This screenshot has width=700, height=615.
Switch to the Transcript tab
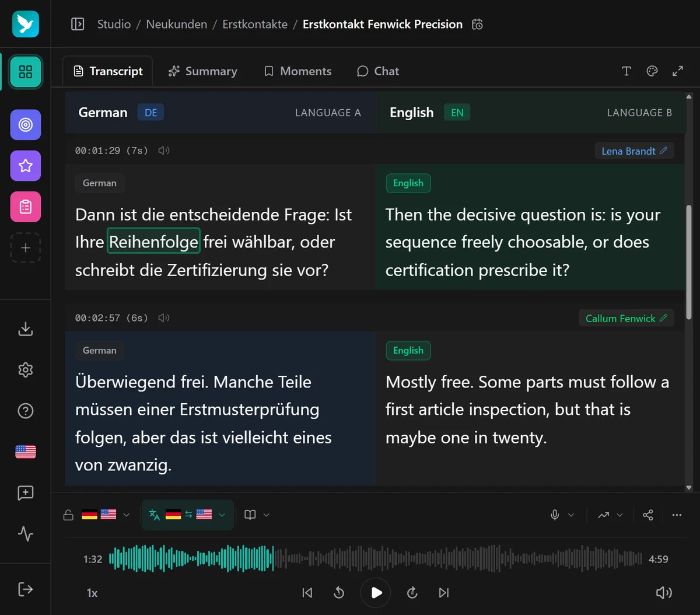click(x=108, y=71)
